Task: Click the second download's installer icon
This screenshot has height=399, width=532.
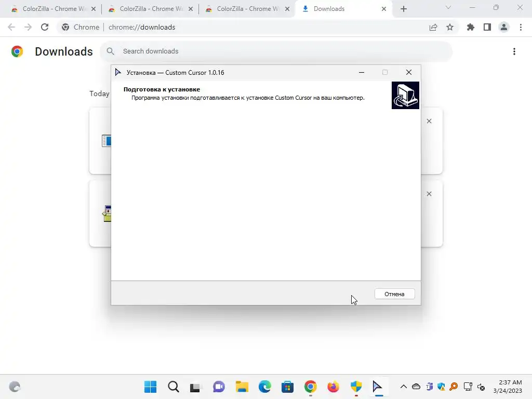Action: pyautogui.click(x=107, y=214)
